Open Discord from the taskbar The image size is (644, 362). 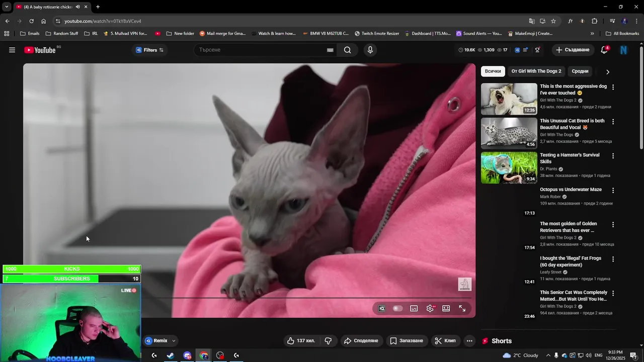pos(187,355)
